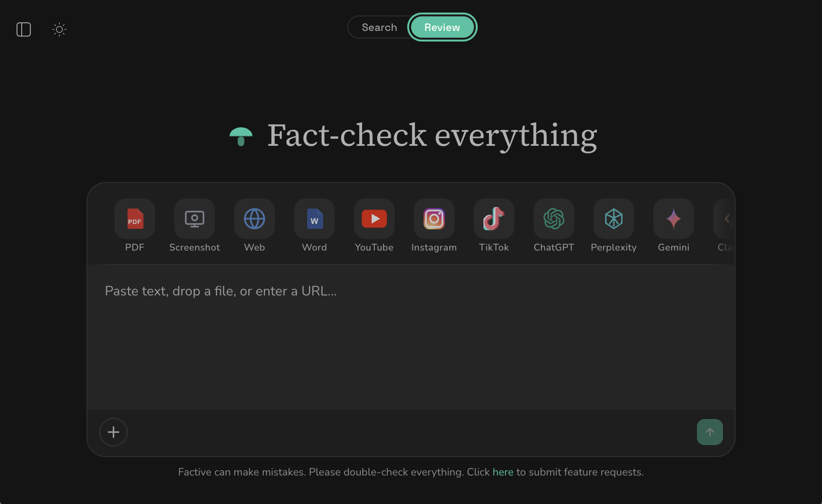Submit with the green arrow button
This screenshot has height=504, width=822.
pyautogui.click(x=709, y=432)
